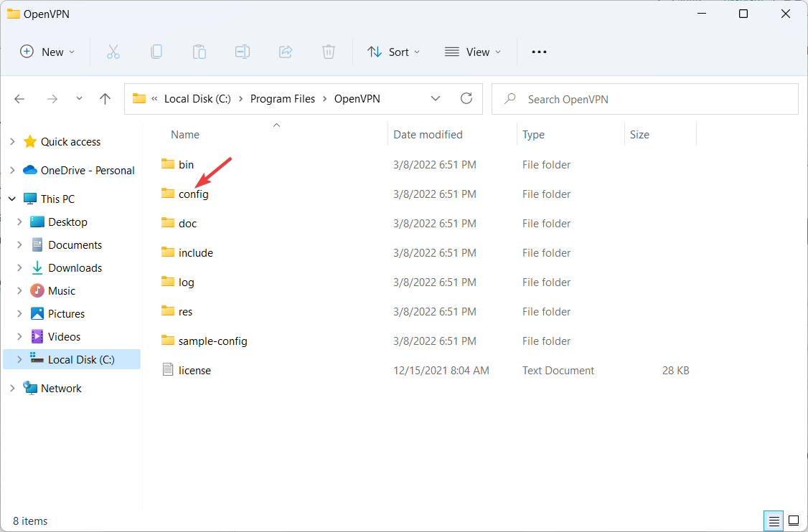
Task: Click the Share icon in toolbar
Action: pyautogui.click(x=286, y=52)
